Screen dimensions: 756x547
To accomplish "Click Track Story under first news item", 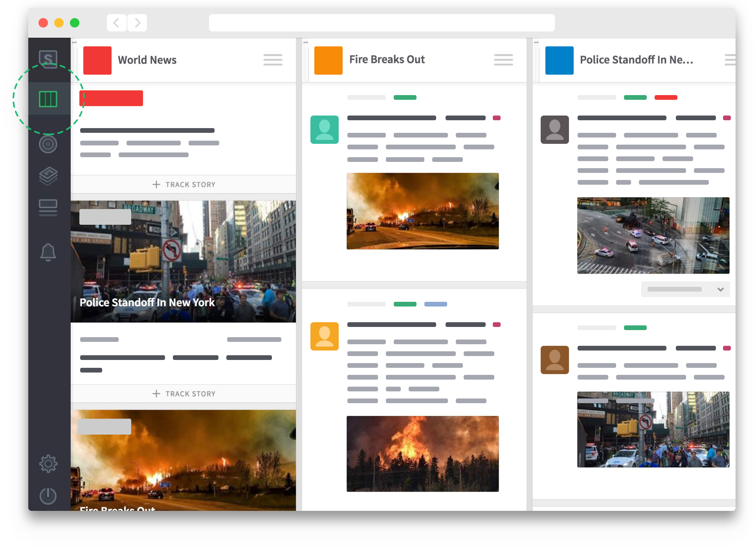I will (183, 184).
